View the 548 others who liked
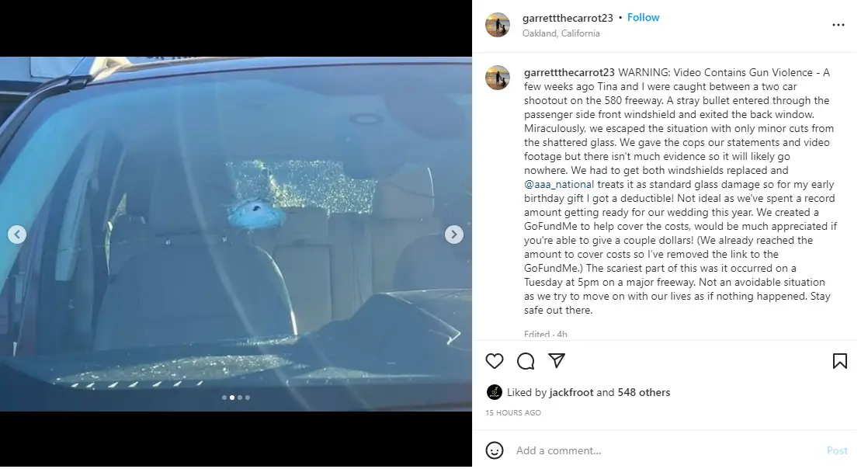The width and height of the screenshot is (868, 469). coord(644,392)
